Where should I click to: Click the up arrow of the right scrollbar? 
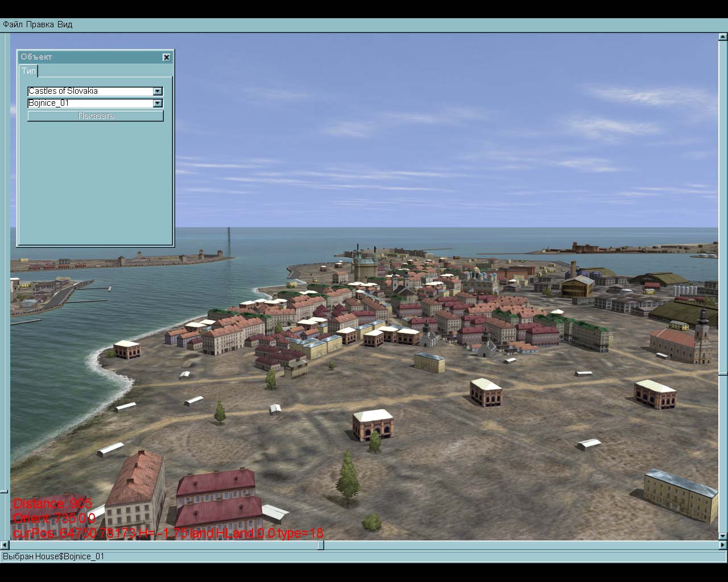coord(722,37)
